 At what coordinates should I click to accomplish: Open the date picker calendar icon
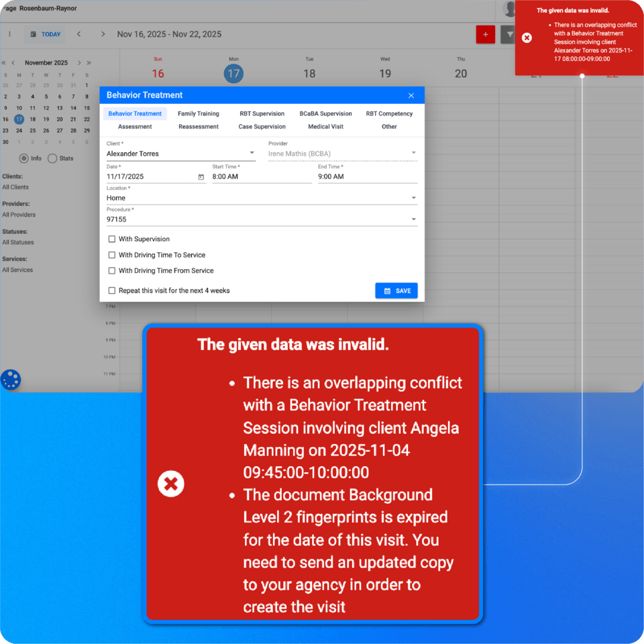[201, 177]
